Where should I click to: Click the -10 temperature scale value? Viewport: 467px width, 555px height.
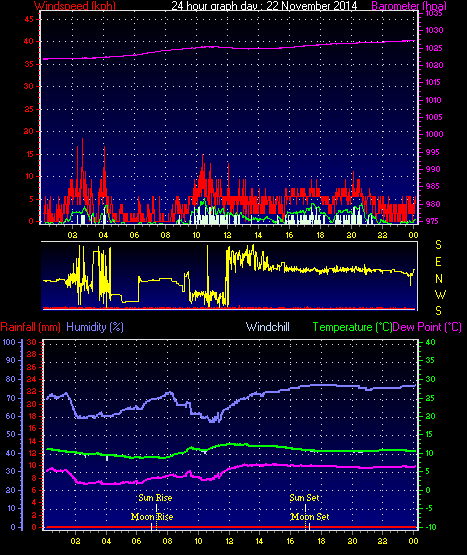(x=431, y=527)
